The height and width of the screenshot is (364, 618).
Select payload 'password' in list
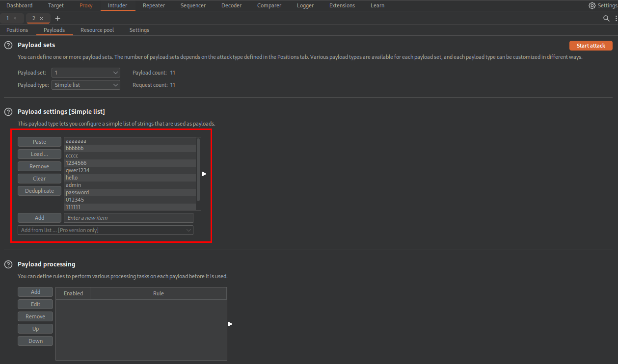pyautogui.click(x=130, y=192)
